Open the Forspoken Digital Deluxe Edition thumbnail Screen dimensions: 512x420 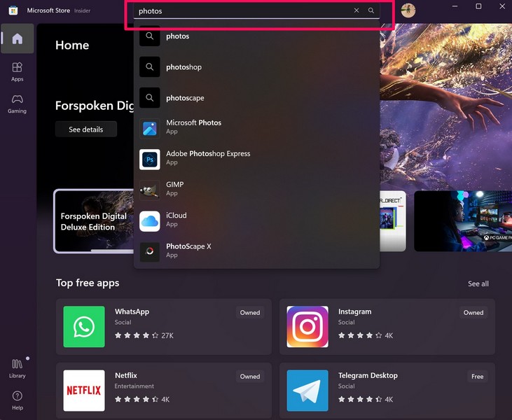point(94,221)
